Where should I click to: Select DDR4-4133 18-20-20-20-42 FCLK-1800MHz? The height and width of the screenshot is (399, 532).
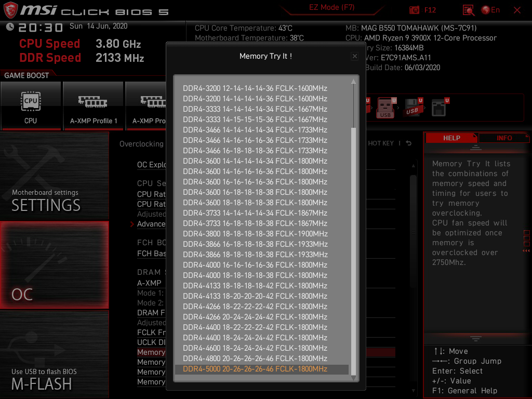(x=262, y=296)
